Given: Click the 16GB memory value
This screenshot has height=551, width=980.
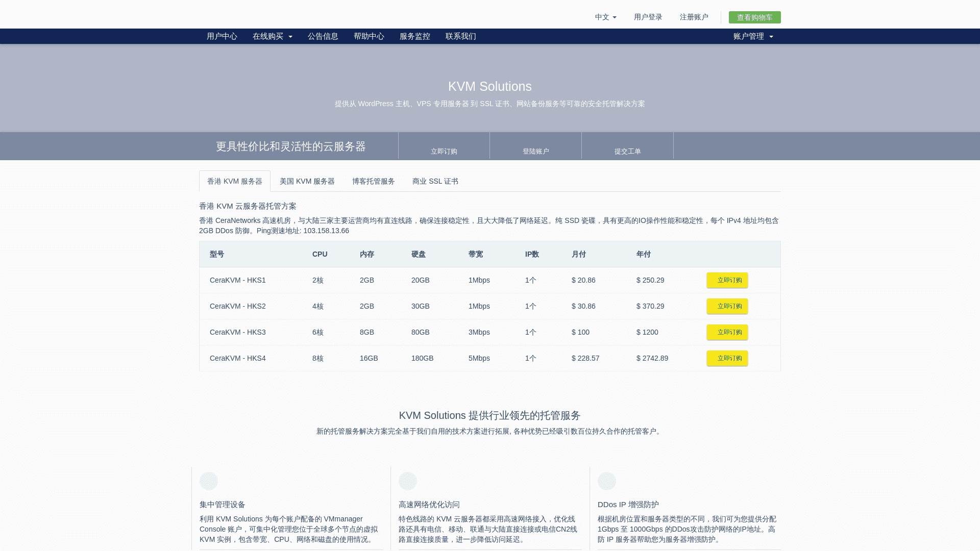Looking at the screenshot, I should [369, 358].
